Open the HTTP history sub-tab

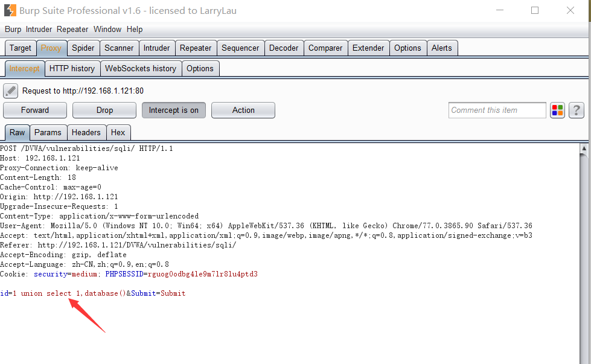[x=72, y=69]
